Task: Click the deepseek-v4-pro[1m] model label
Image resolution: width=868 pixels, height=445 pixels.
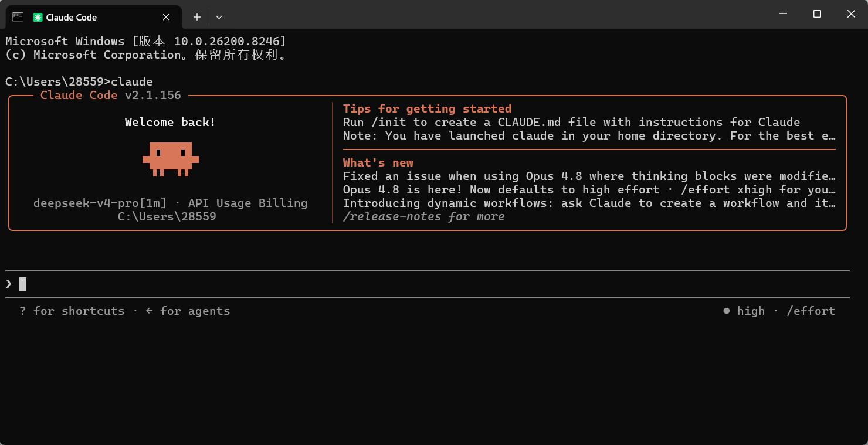Action: click(x=100, y=203)
